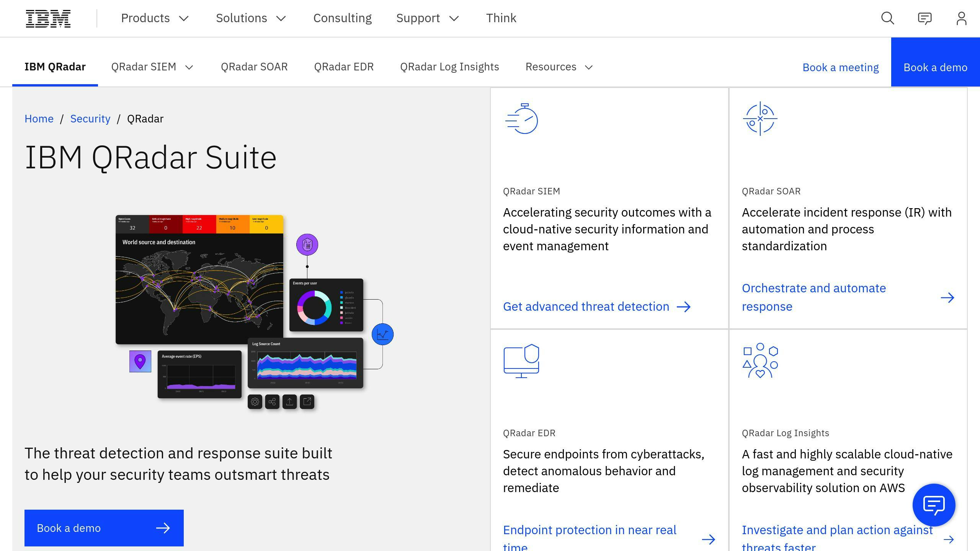Click the IBM logo icon top left

(48, 18)
